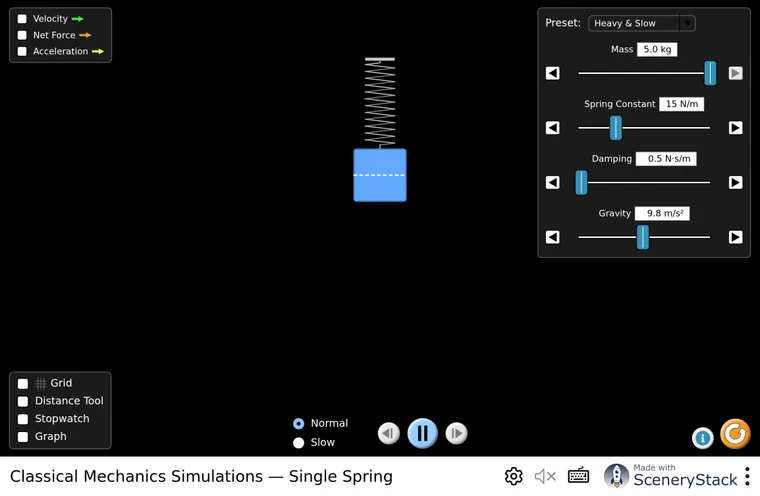
Task: Open the three-dot options menu
Action: coord(747,476)
